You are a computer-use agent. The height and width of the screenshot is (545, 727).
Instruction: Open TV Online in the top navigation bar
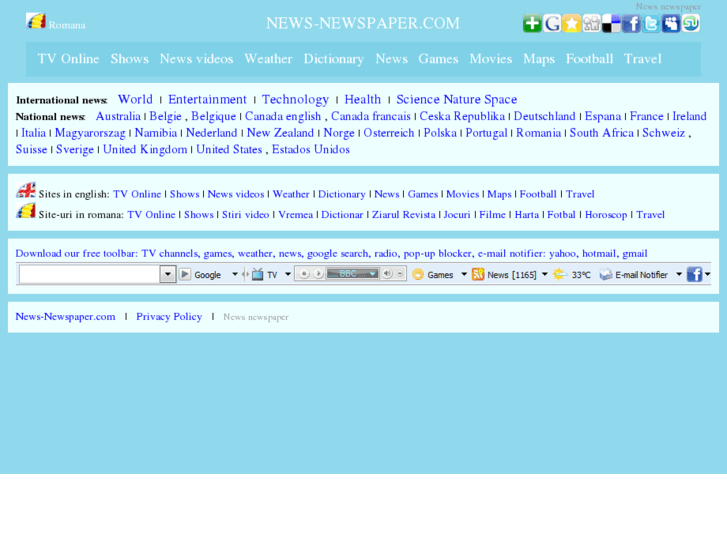(68, 59)
